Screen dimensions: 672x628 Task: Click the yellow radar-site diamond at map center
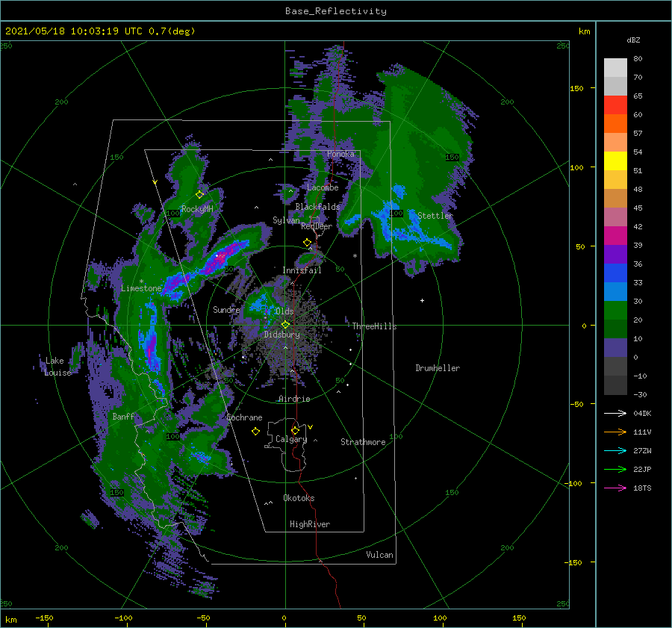click(285, 325)
